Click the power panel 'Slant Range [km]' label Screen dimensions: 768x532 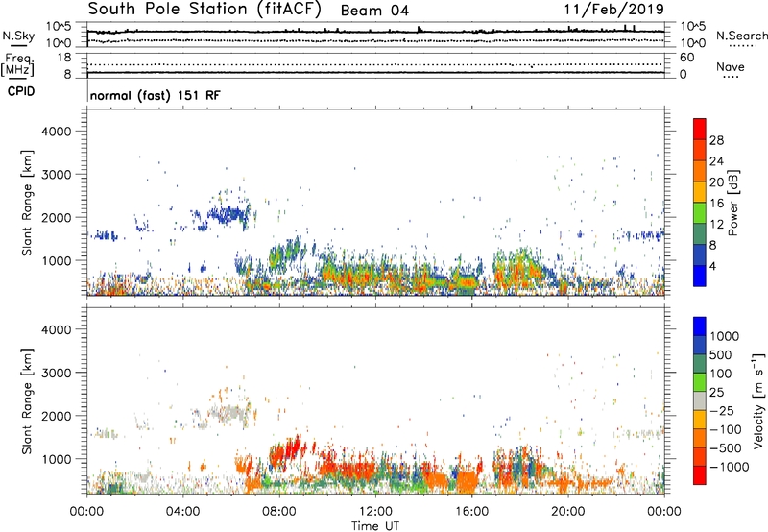pyautogui.click(x=27, y=203)
